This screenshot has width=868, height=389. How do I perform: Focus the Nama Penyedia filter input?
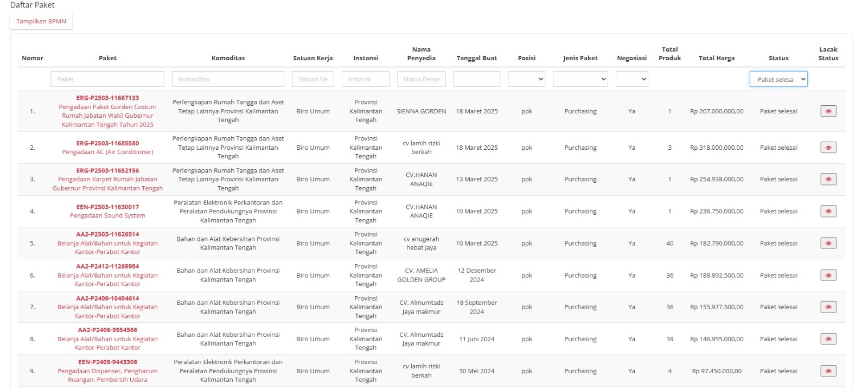tap(422, 79)
